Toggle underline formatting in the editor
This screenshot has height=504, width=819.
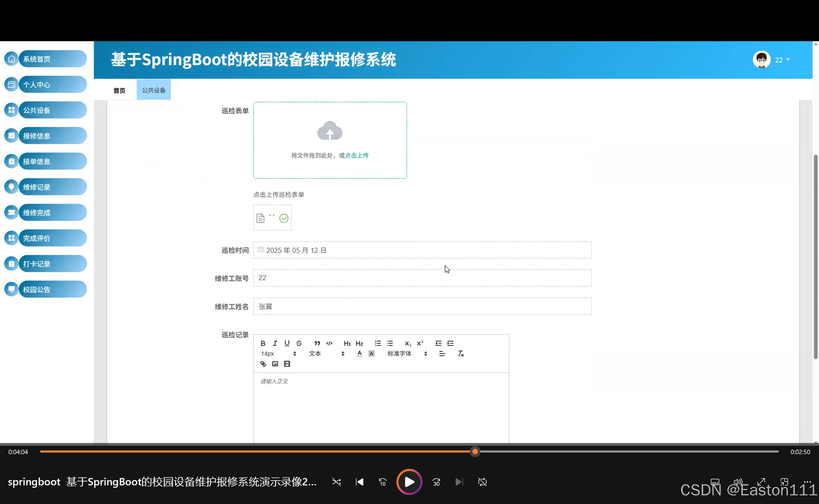(x=287, y=343)
